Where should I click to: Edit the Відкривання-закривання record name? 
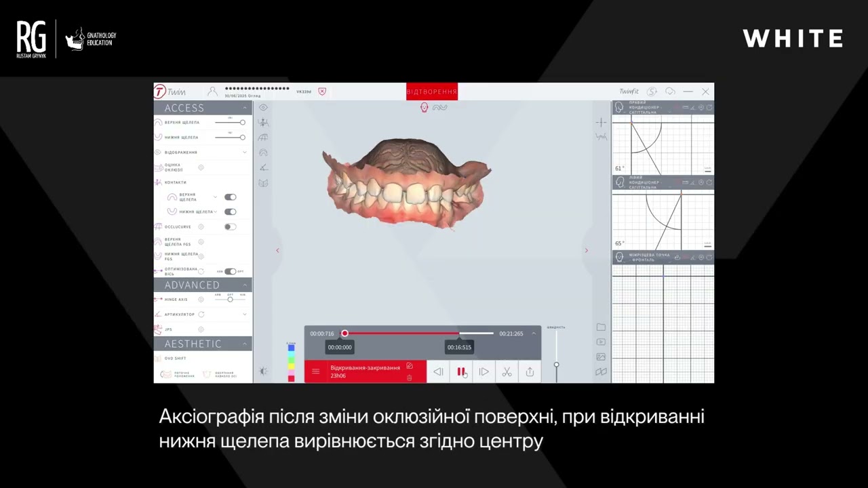click(409, 366)
